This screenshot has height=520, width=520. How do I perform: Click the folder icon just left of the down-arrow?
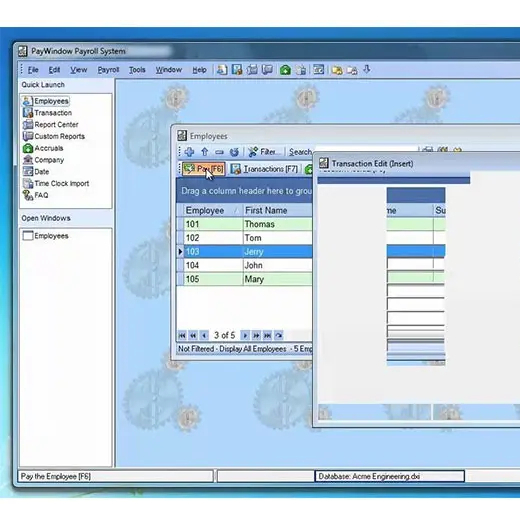click(352, 70)
